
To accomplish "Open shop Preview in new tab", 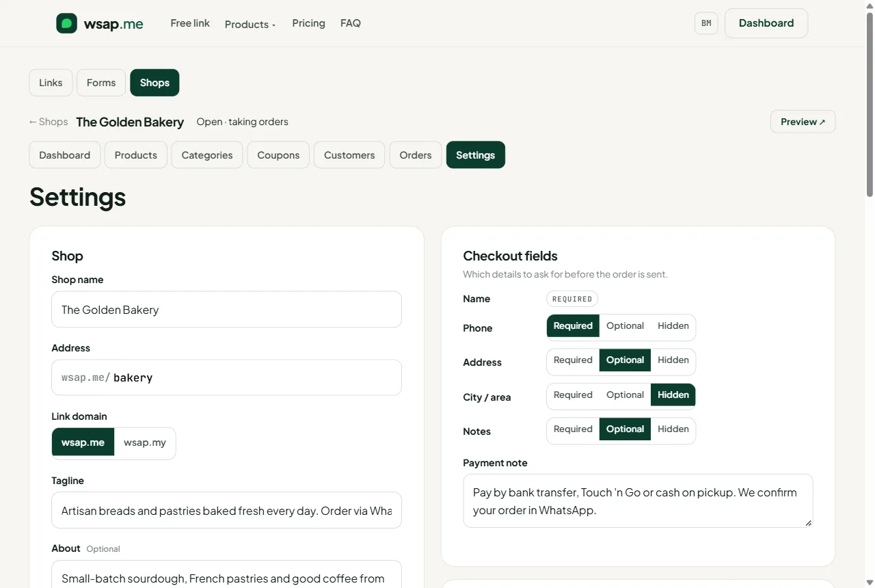I will pos(803,122).
